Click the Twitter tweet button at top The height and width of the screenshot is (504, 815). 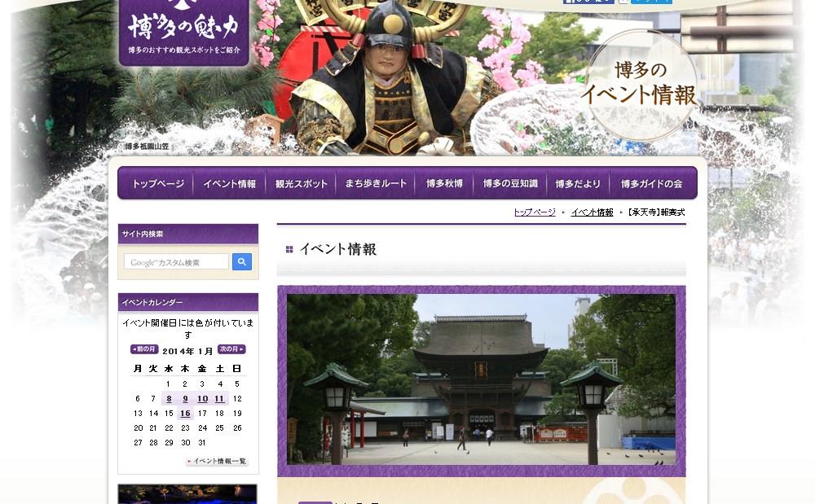[x=650, y=2]
